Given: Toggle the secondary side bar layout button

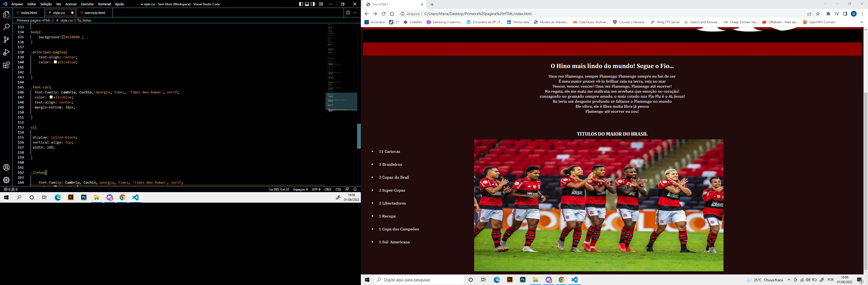Looking at the screenshot, I should 313,4.
